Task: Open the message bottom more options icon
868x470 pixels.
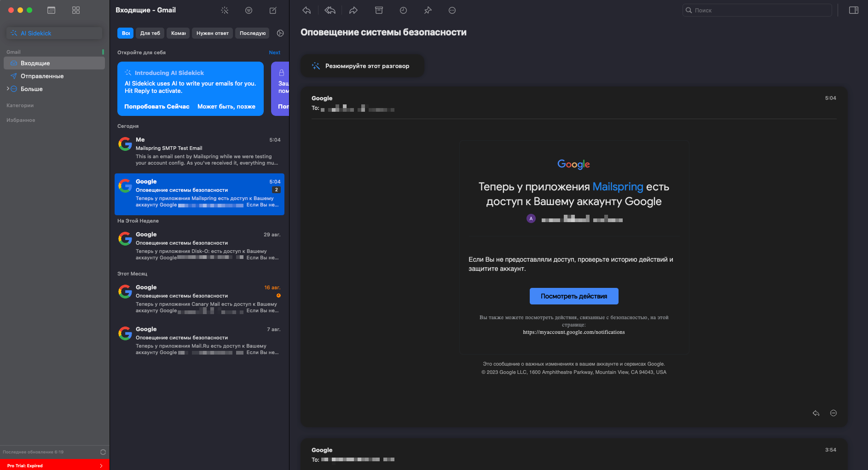Action: [x=833, y=413]
